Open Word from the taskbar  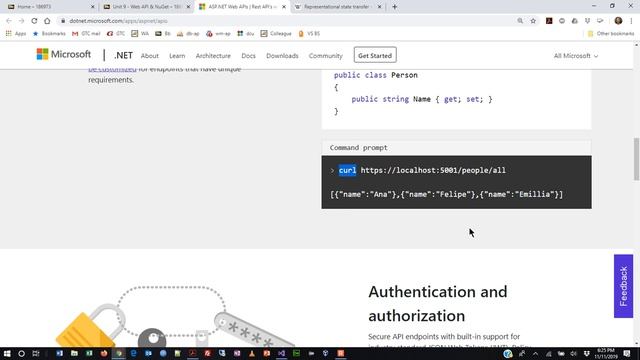(x=60, y=353)
